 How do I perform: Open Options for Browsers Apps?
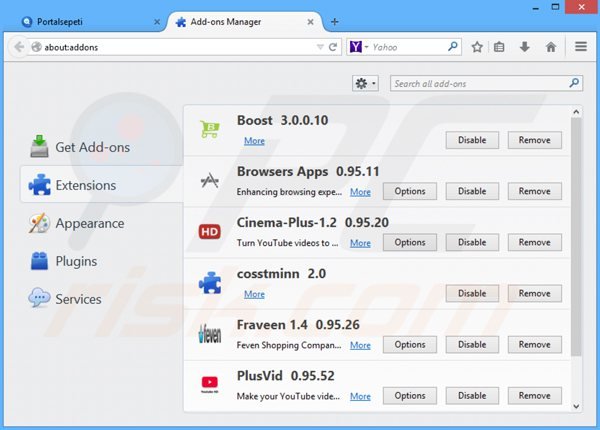click(x=410, y=191)
